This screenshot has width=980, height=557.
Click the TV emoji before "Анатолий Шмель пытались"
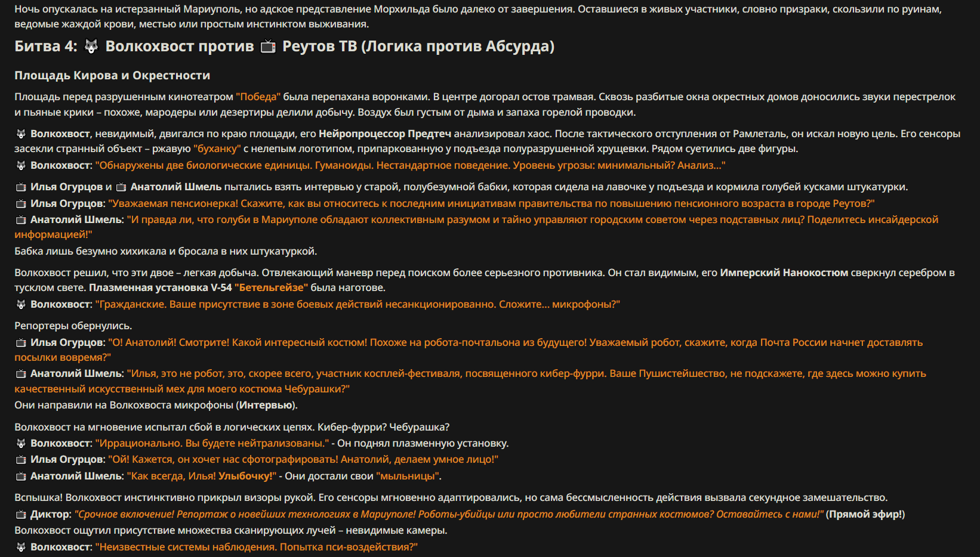tap(121, 187)
